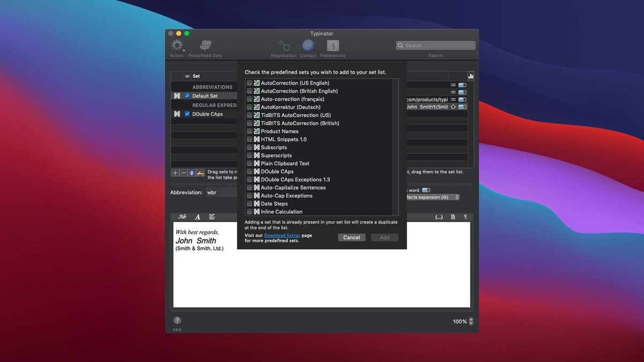Uncheck the Default Set in set list
Screen dimensions: 644x362
tap(187, 96)
